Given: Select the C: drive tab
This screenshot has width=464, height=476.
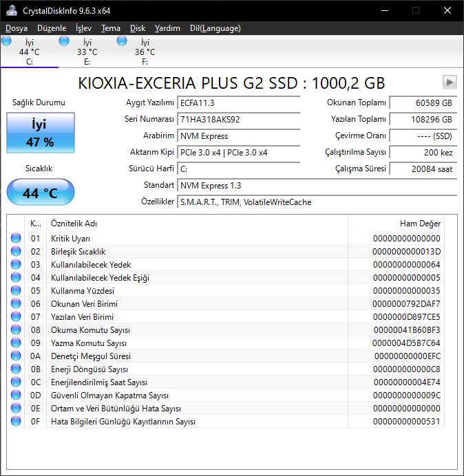Looking at the screenshot, I should point(30,52).
